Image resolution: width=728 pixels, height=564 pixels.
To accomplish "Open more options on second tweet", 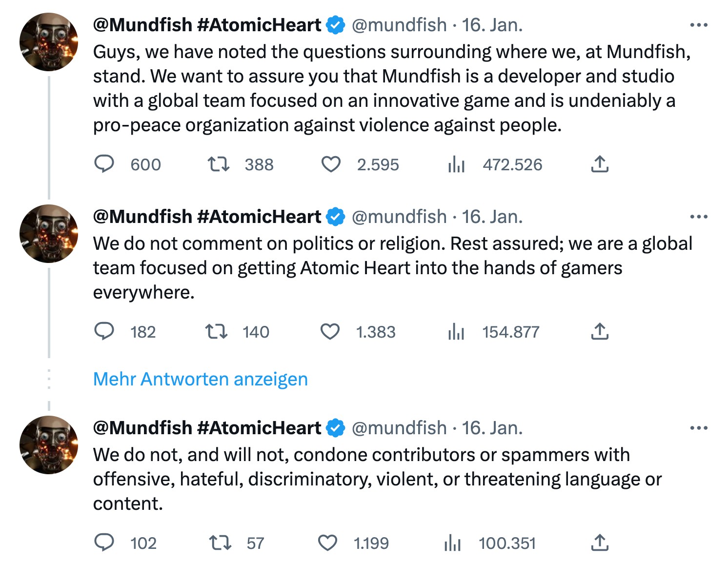I will (699, 217).
